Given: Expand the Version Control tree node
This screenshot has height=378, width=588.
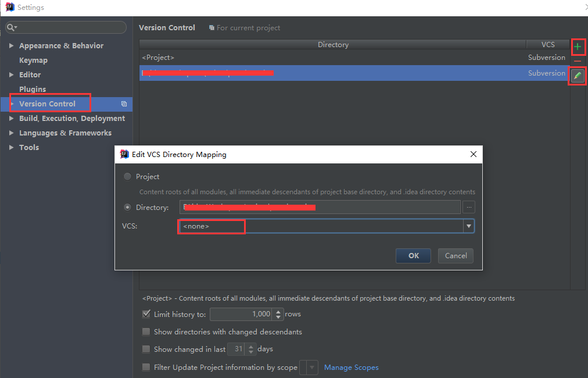Looking at the screenshot, I should pos(12,104).
